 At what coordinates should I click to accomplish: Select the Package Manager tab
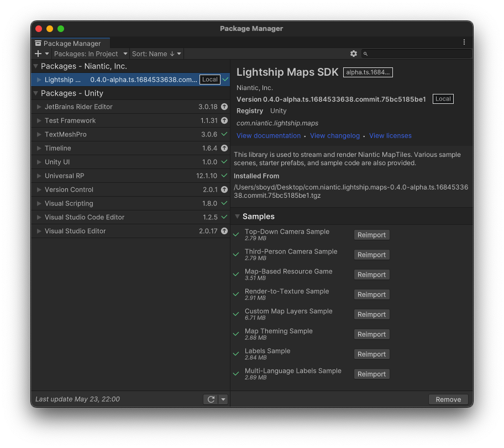[71, 43]
